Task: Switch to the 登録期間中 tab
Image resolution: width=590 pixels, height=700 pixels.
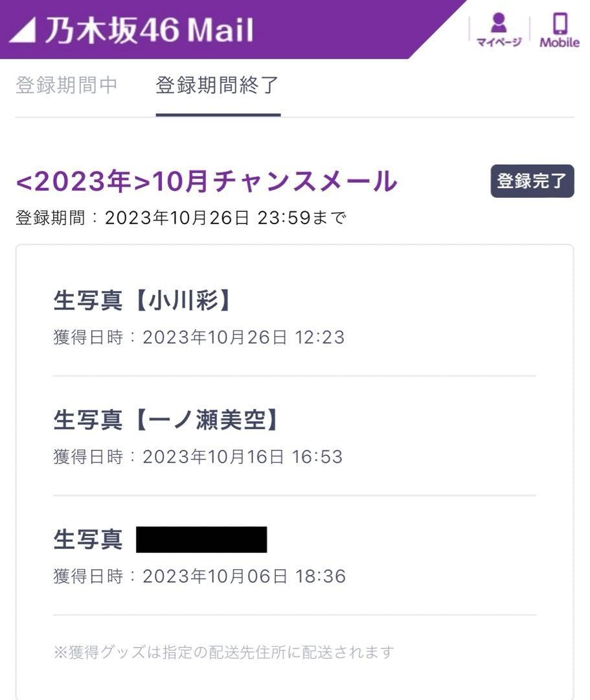Action: point(67,86)
